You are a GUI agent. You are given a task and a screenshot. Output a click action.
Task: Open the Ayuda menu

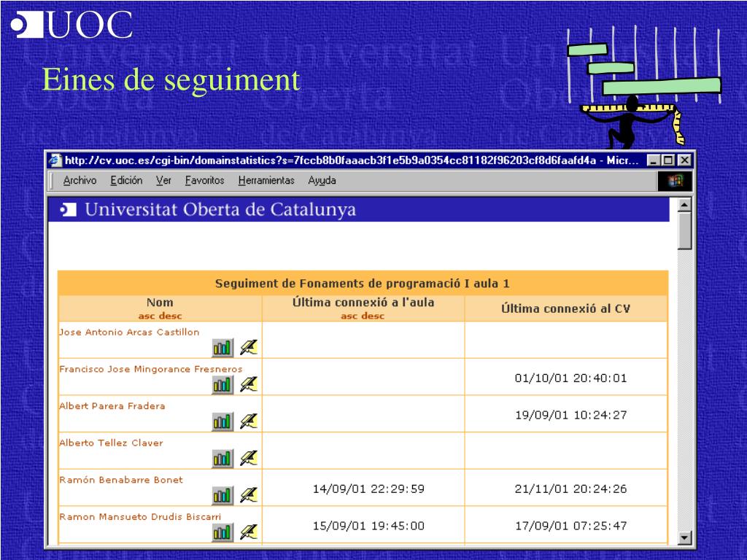322,181
